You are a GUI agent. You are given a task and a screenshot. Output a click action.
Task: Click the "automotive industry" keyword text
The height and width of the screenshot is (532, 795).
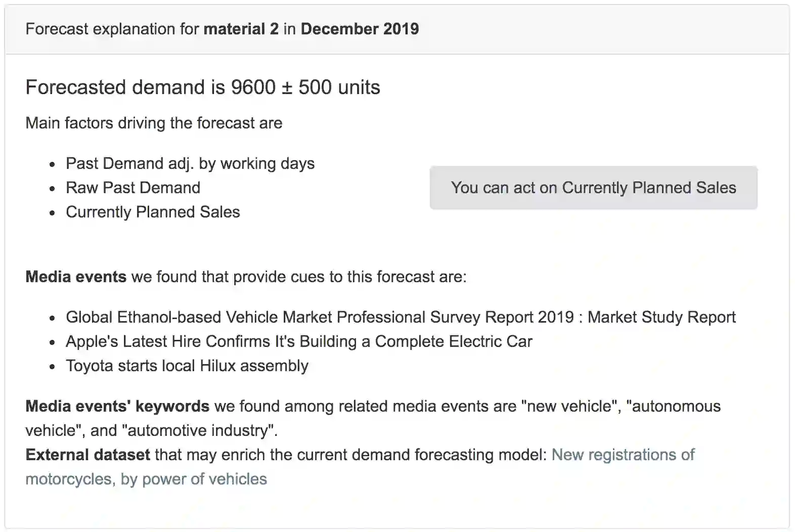pyautogui.click(x=198, y=430)
